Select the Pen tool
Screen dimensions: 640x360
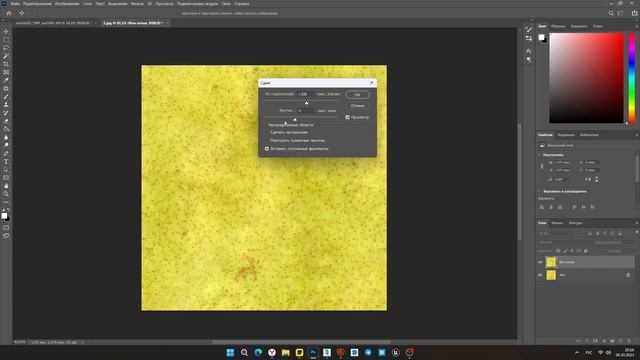[x=6, y=154]
